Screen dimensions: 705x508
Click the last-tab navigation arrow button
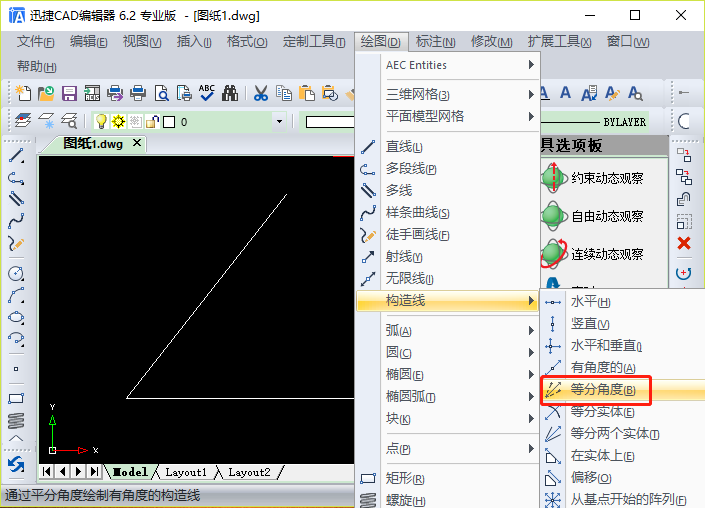coord(94,472)
